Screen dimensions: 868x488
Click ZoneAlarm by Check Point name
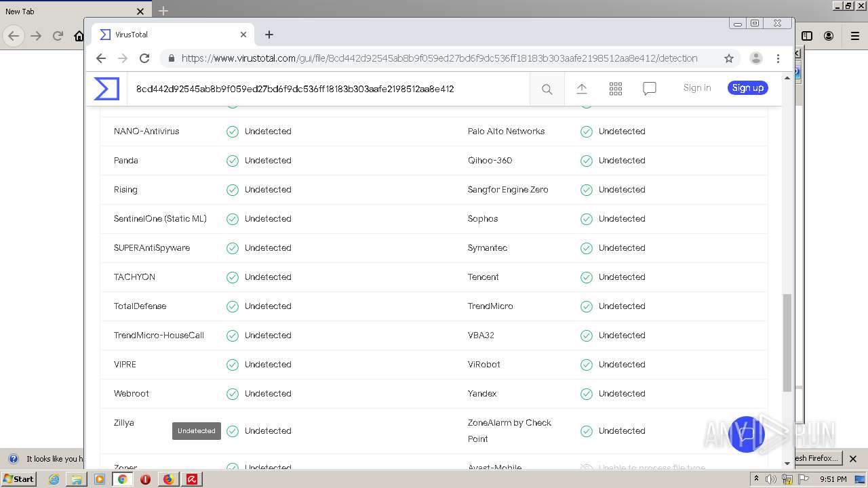click(x=510, y=431)
